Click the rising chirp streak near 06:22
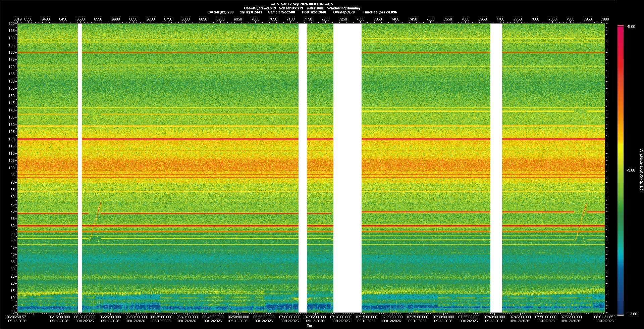644x329 pixels. [95, 221]
